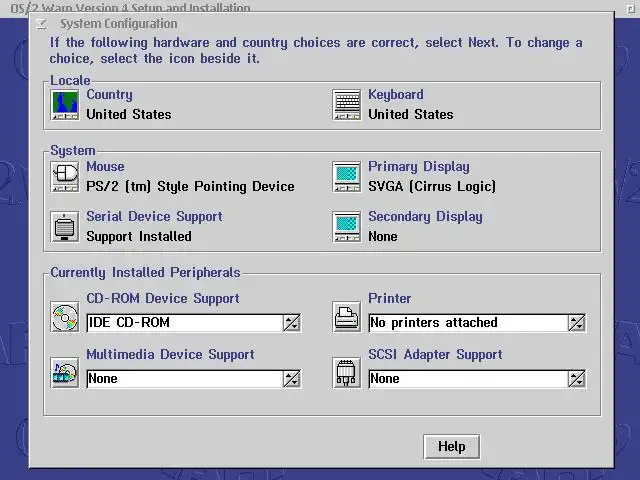Click the IDE CD-ROM field

184,323
